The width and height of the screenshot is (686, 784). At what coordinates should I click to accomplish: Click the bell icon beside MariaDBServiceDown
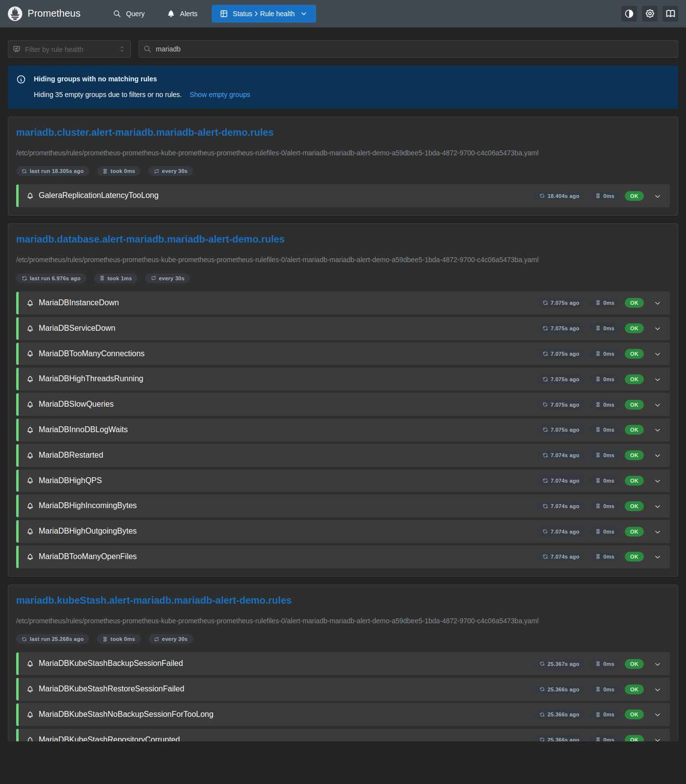pyautogui.click(x=30, y=329)
